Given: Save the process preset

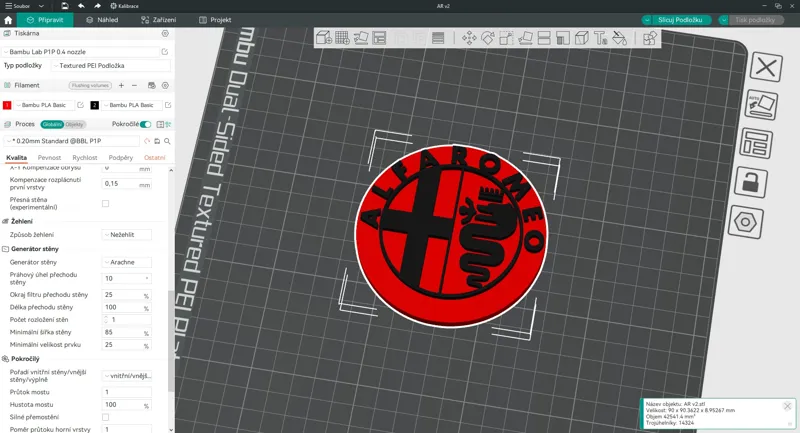Looking at the screenshot, I should 157,141.
